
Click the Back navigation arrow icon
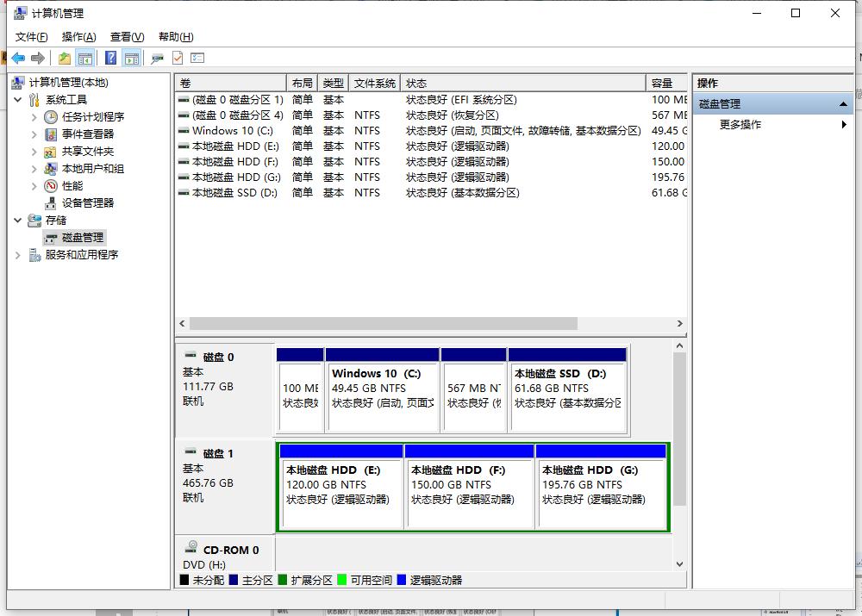tap(19, 57)
